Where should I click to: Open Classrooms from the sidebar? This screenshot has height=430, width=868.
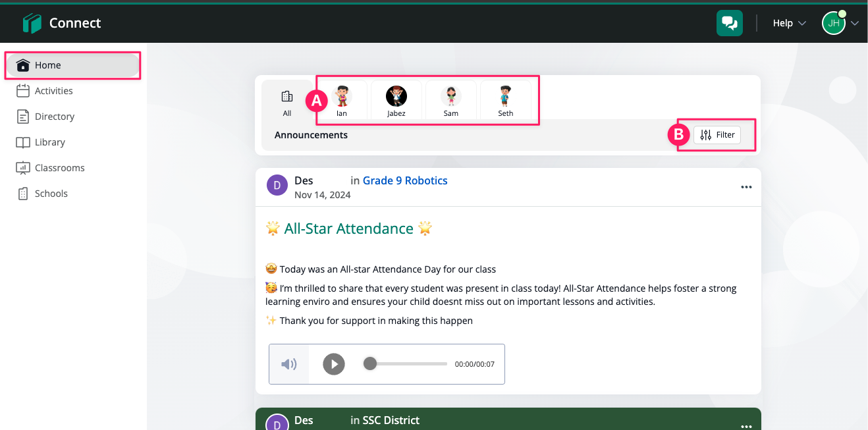point(59,168)
